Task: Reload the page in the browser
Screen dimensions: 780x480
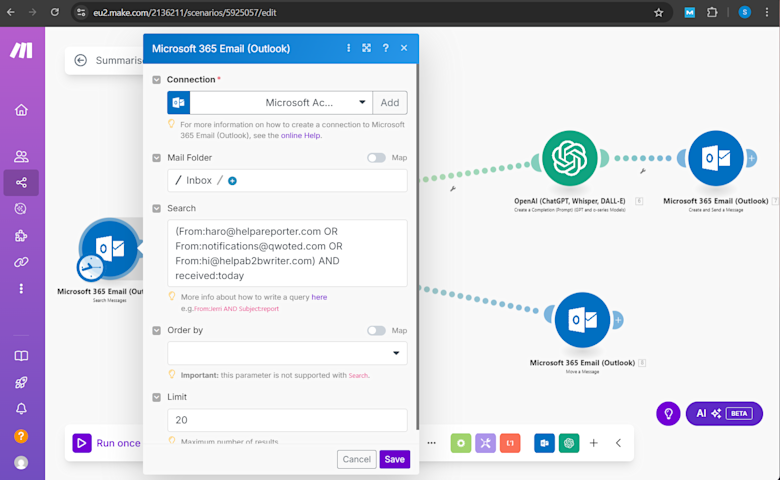Action: coord(55,12)
